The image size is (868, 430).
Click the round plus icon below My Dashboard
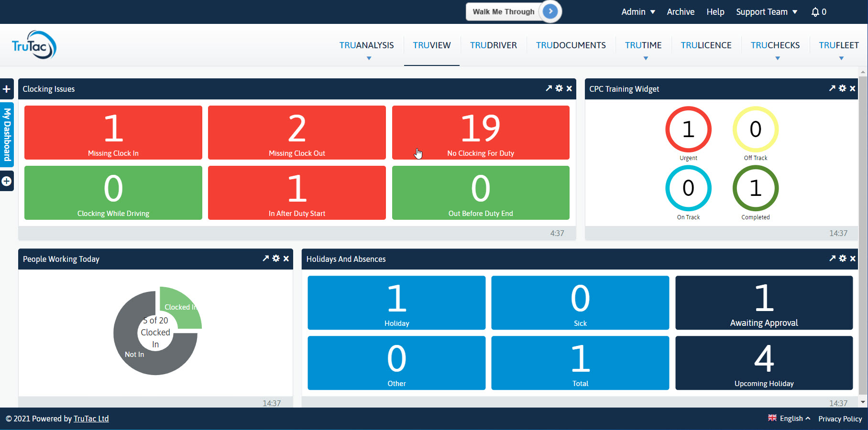coord(7,182)
